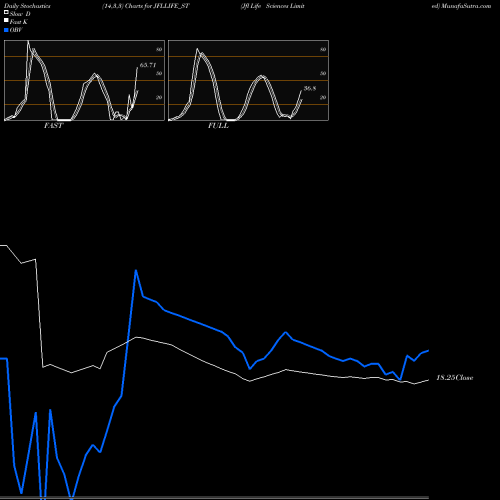
Task: Click the FULL label under the right chart
Action: pyautogui.click(x=218, y=126)
